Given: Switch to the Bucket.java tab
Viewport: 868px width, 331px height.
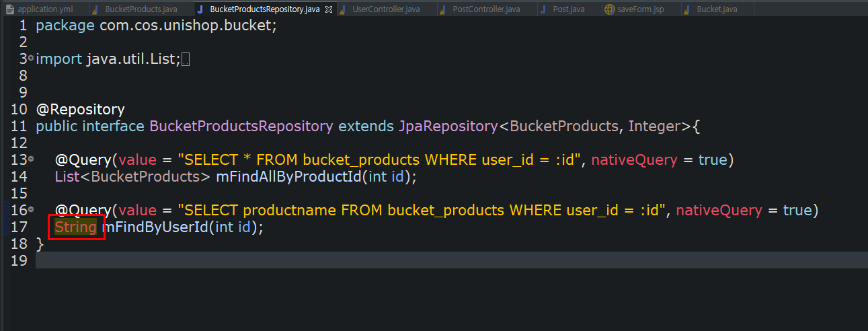Looking at the screenshot, I should (717, 9).
